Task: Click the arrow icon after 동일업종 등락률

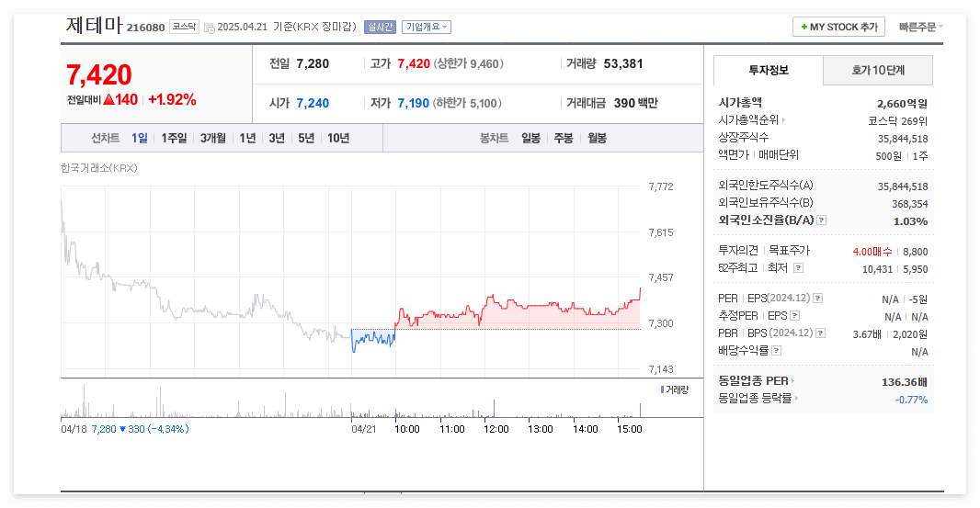Action: pyautogui.click(x=796, y=398)
